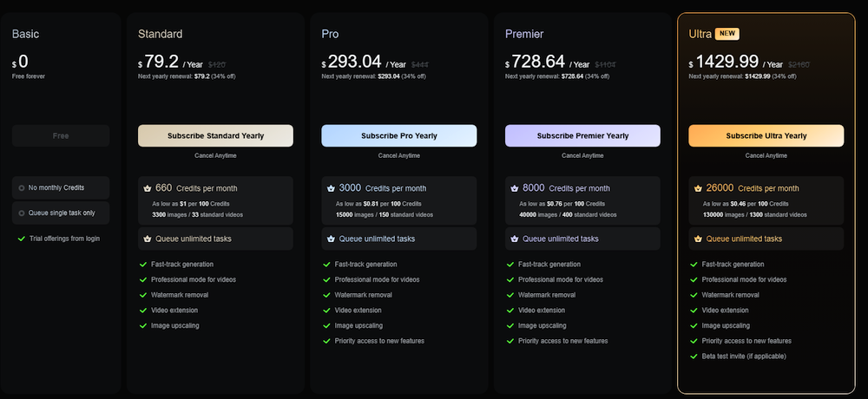The height and width of the screenshot is (399, 868).
Task: Click Pro's Video extension checkmark
Action: pyautogui.click(x=326, y=311)
